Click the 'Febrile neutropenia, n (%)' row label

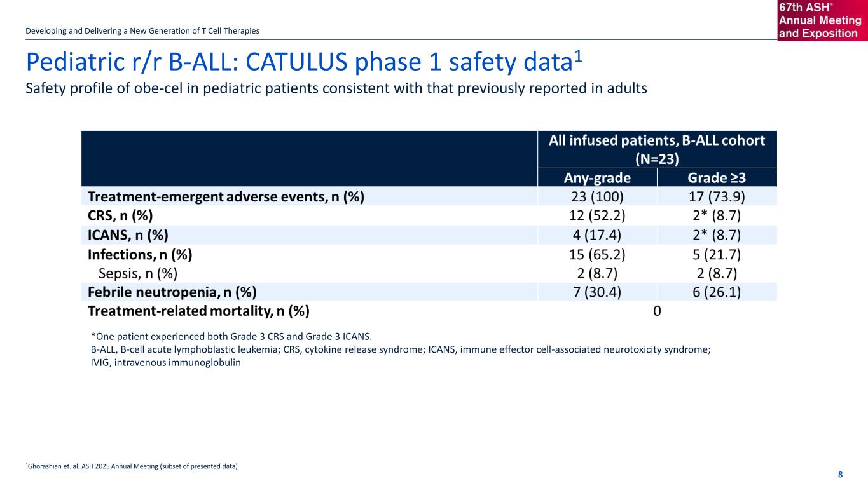pos(172,292)
